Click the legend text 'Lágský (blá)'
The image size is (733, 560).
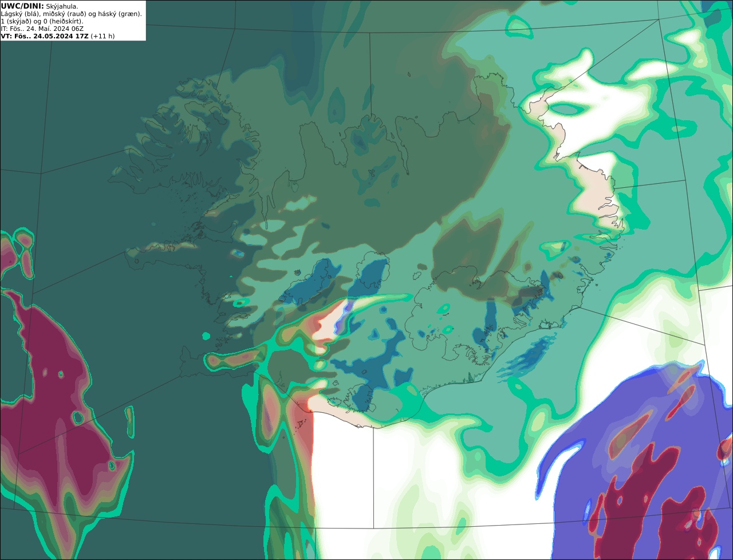(19, 14)
